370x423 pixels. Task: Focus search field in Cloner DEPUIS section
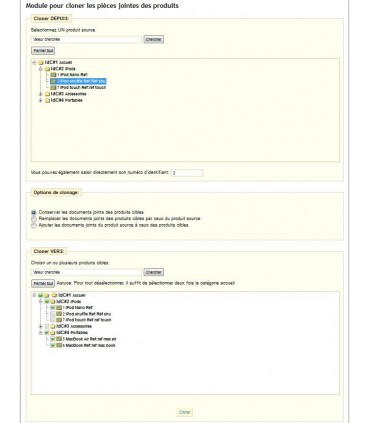tap(87, 39)
